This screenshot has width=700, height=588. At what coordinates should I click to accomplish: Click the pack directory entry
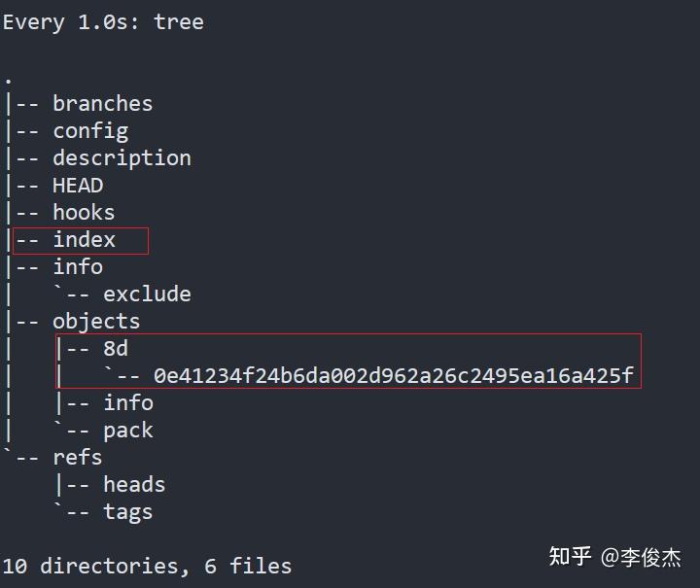click(128, 431)
